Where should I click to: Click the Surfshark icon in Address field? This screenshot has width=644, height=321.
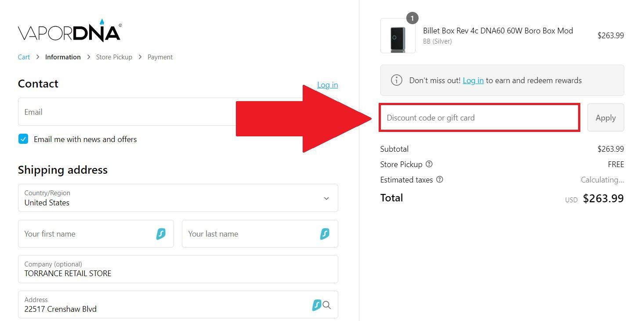[316, 305]
